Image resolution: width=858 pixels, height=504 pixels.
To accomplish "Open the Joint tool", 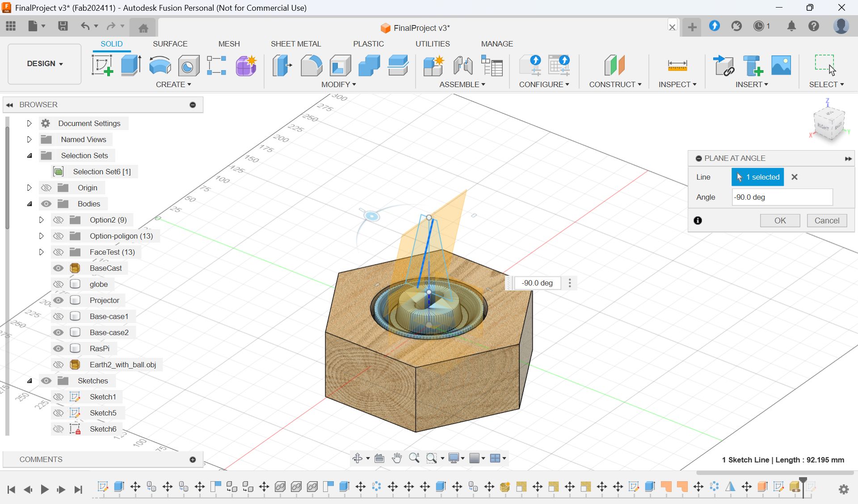I will tap(463, 65).
